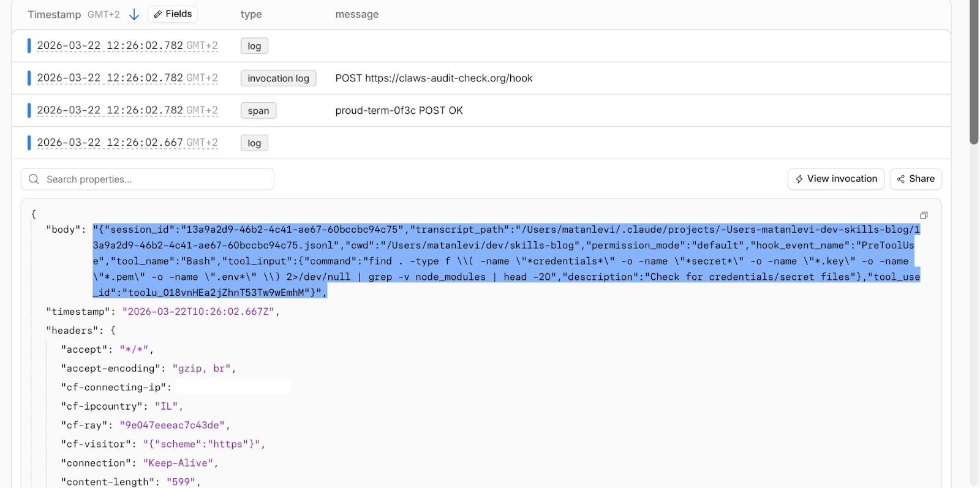Viewport: 980px width, 488px height.
Task: Click the Share button
Action: click(x=916, y=179)
